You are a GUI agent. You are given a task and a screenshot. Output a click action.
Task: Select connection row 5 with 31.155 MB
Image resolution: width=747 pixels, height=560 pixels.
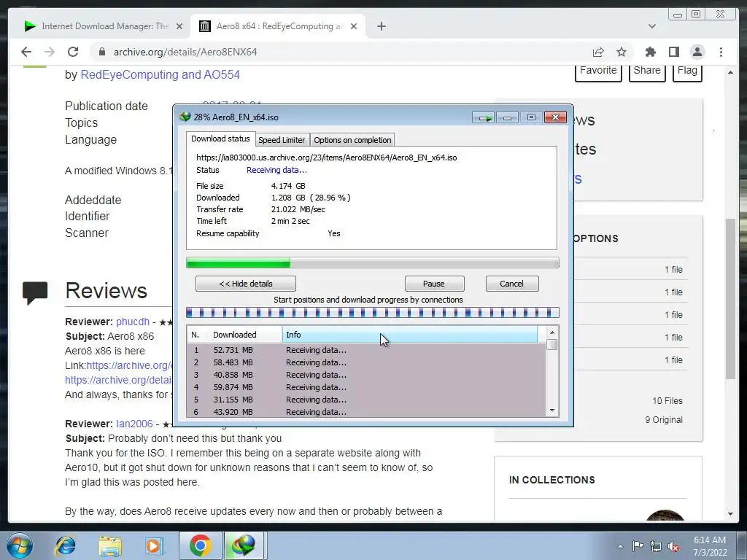click(x=366, y=400)
